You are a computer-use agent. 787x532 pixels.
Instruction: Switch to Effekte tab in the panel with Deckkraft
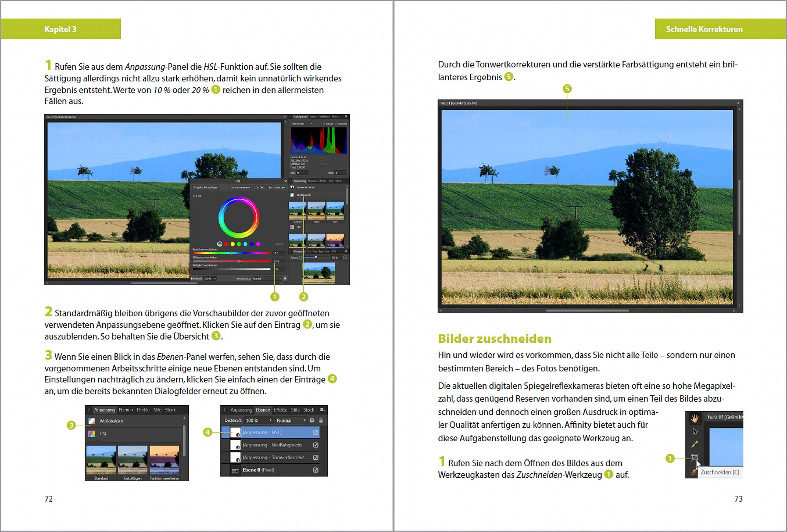pos(281,410)
